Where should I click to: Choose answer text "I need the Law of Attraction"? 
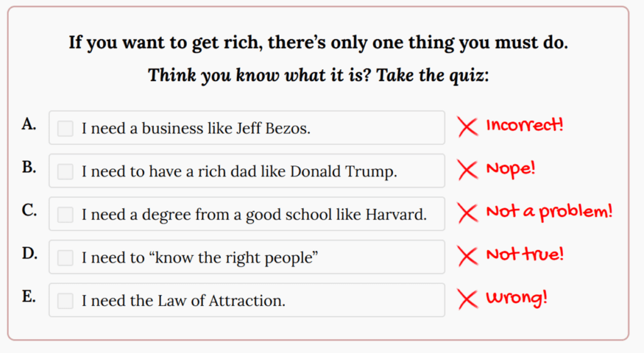click(x=184, y=301)
